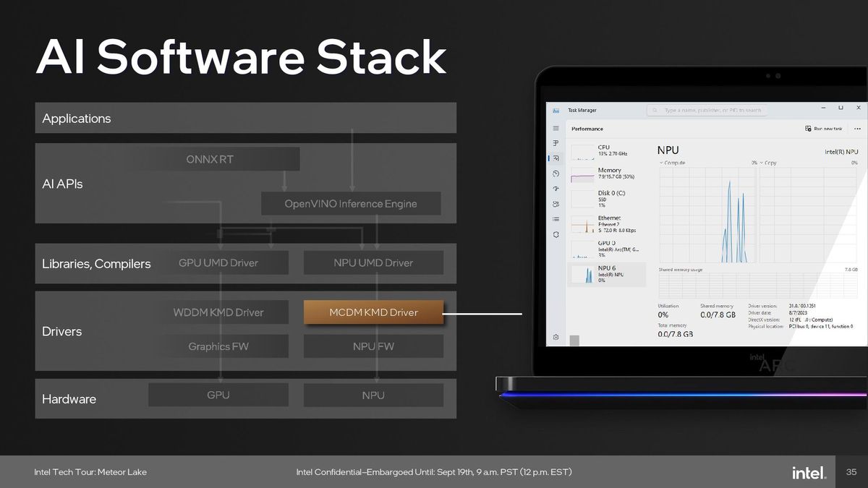Select the Disk 0 (C:) performance entry
This screenshot has height=488, width=868.
coord(605,199)
